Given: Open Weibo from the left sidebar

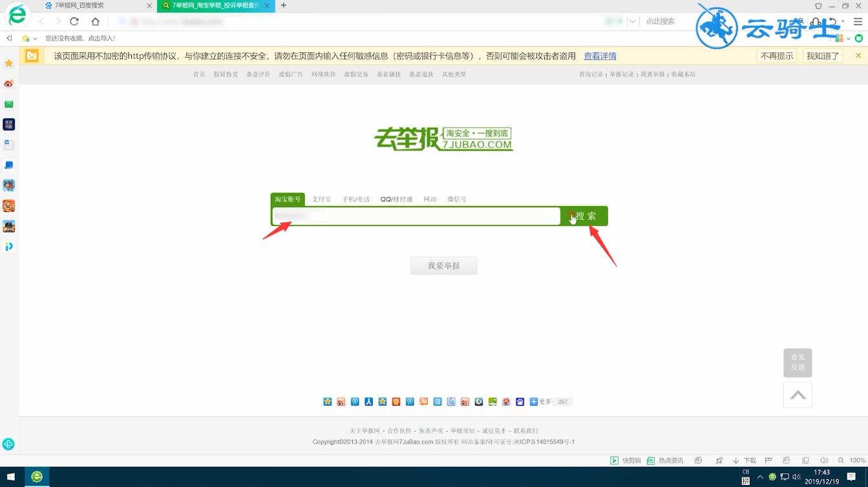Looking at the screenshot, I should (x=8, y=83).
